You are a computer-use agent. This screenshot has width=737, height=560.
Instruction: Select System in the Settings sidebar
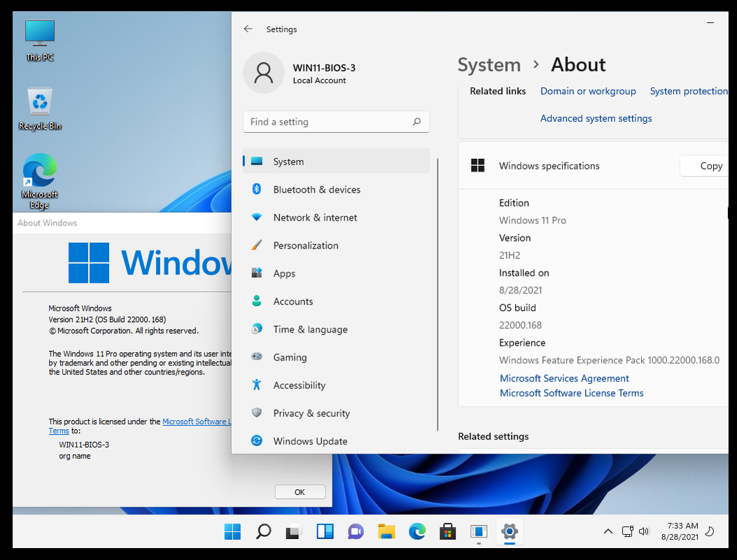tap(336, 161)
